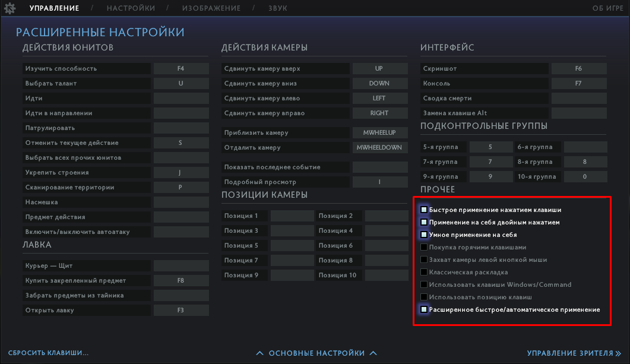The width and height of the screenshot is (630, 364).
Task: Click the F4 key binding for Изучить способность
Action: (181, 69)
